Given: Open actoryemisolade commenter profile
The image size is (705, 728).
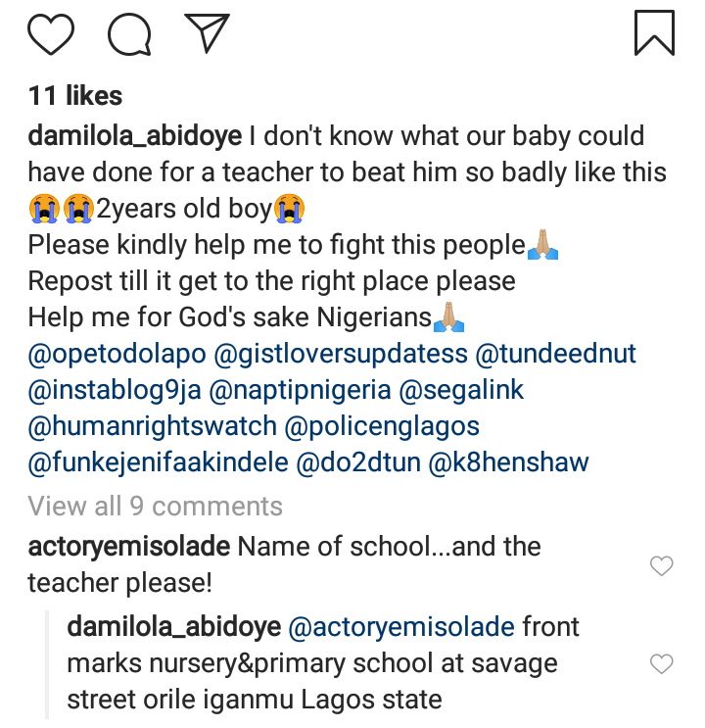Looking at the screenshot, I should (x=128, y=546).
